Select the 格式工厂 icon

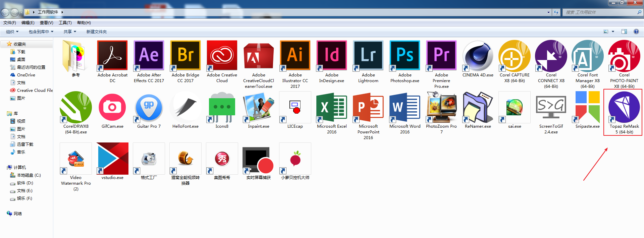coord(149,158)
